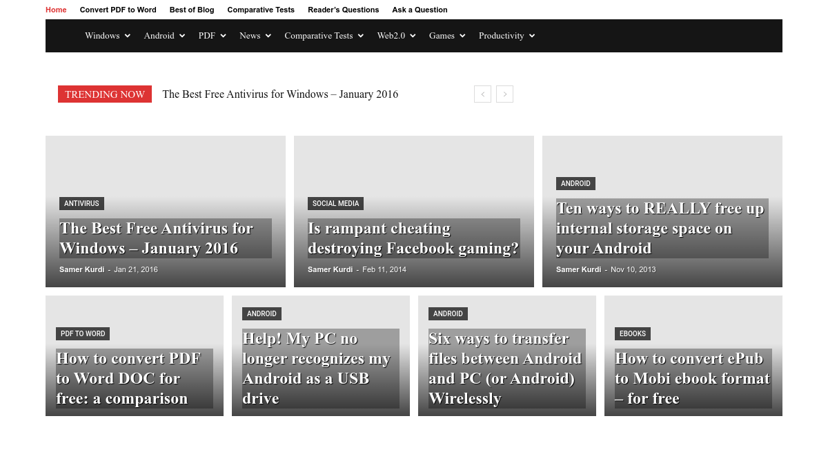Open card title Best Free Antivirus January 2016
This screenshot has height=465, width=828.
[x=165, y=238]
